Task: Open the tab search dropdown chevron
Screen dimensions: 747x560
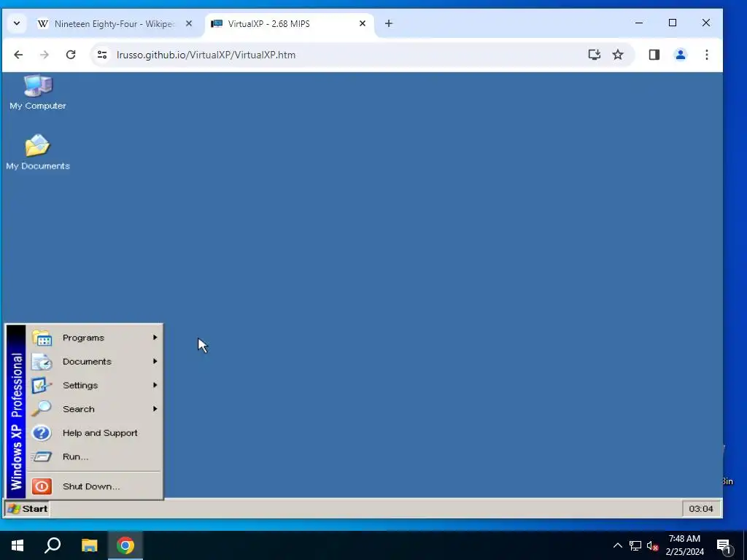Action: pyautogui.click(x=17, y=23)
